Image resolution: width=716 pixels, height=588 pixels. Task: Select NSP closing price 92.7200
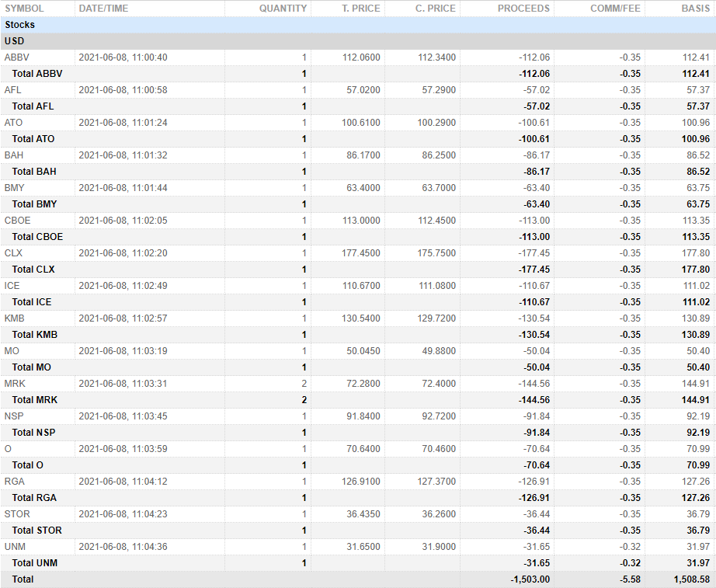pyautogui.click(x=439, y=416)
